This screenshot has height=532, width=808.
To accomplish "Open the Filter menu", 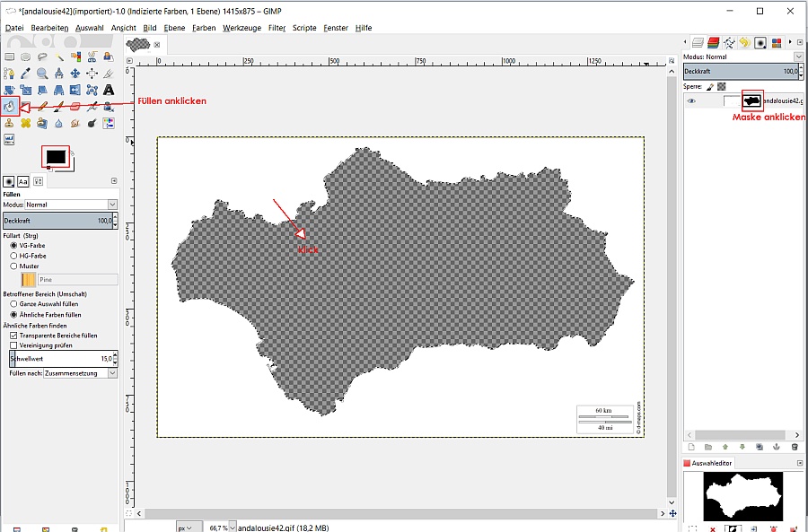I will (x=277, y=28).
